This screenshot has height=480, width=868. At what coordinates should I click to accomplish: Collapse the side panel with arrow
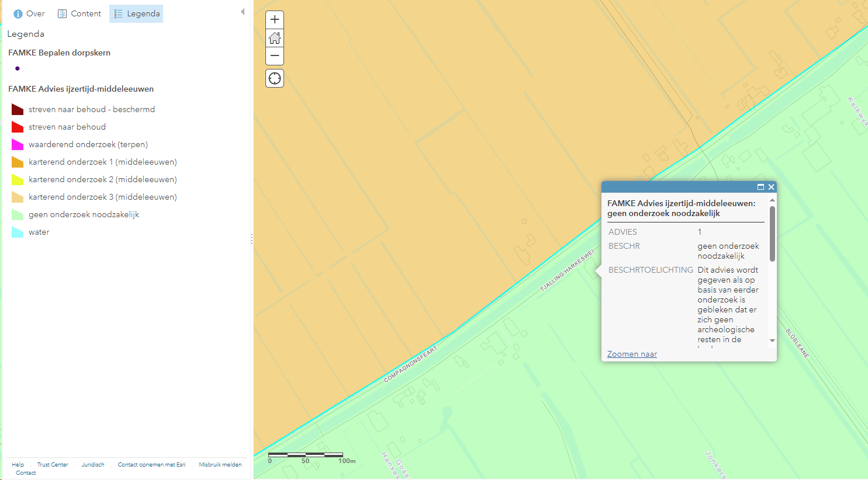[x=243, y=12]
